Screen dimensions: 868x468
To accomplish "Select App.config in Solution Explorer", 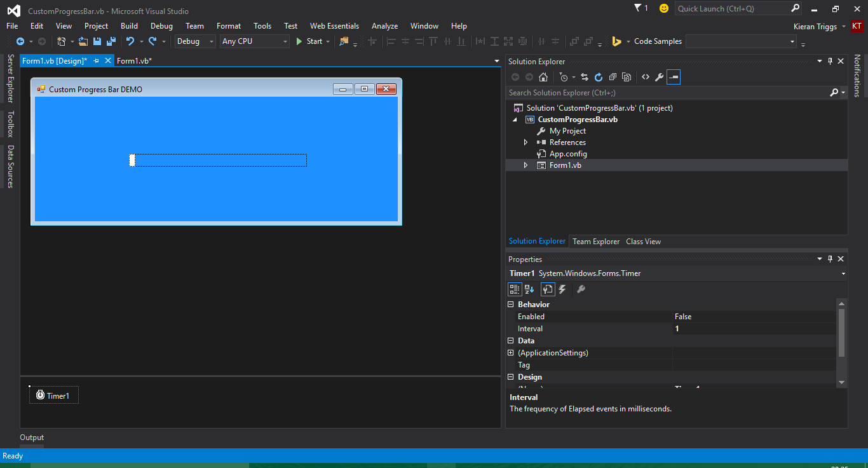I will [568, 154].
